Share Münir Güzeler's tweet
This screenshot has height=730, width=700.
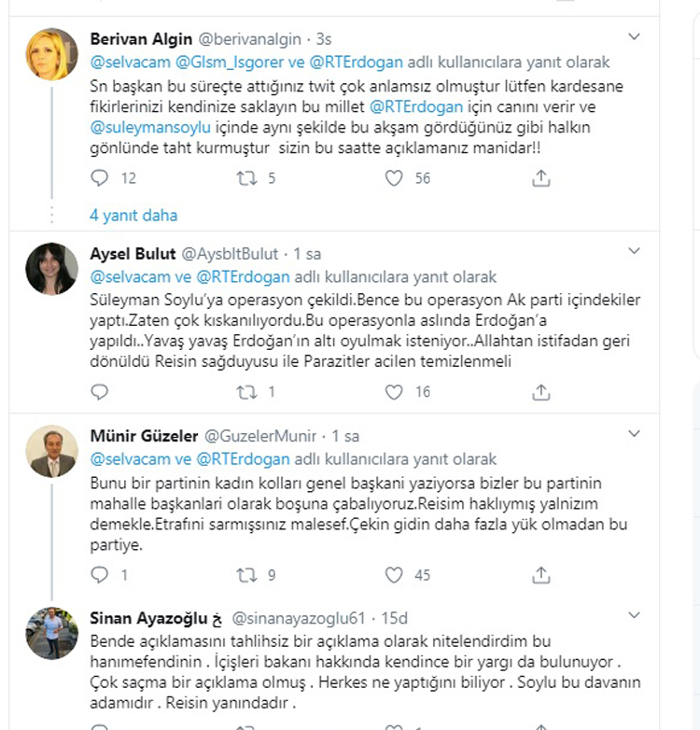[x=540, y=575]
